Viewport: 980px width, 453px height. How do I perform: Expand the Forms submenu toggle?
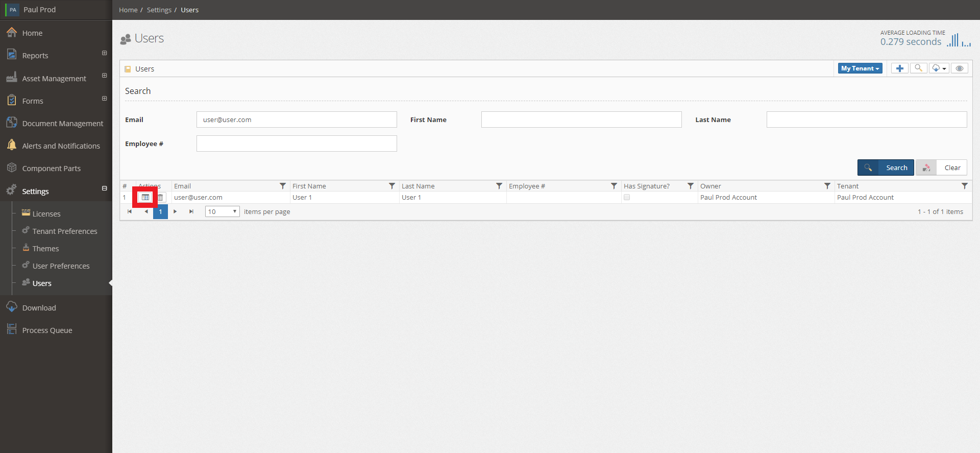104,99
